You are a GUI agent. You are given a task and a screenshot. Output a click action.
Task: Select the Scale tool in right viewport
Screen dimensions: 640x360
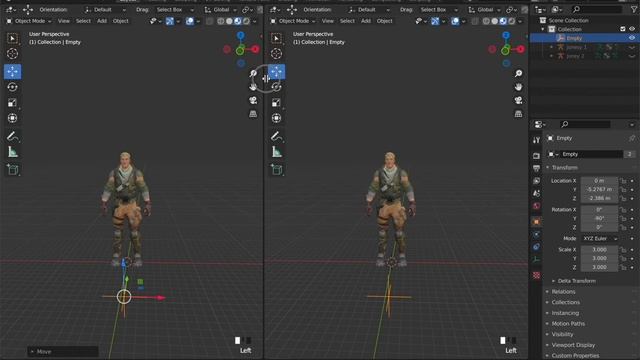coord(276,102)
